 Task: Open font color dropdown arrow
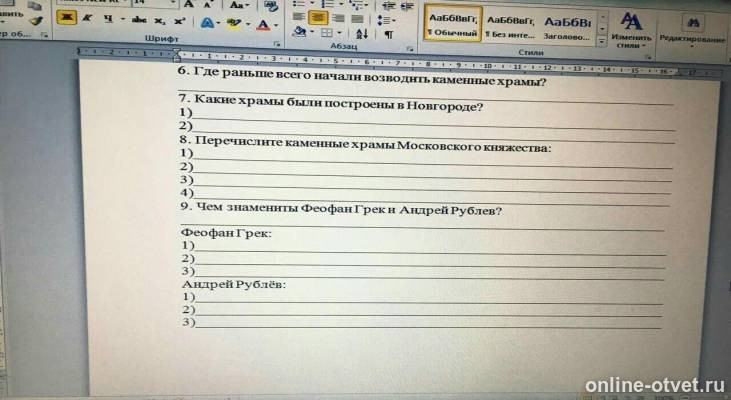pyautogui.click(x=276, y=25)
